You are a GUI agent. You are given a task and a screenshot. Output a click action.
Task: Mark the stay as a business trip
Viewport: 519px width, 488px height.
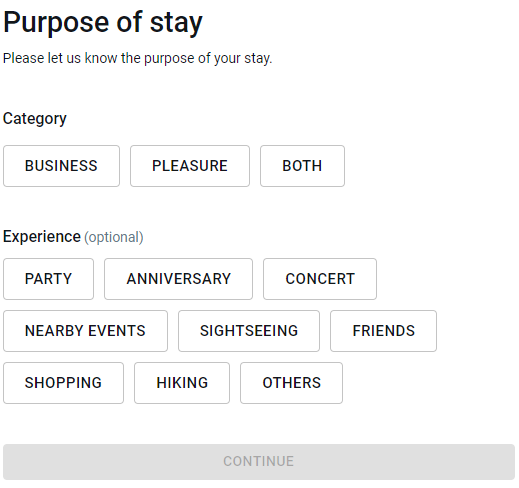[61, 166]
